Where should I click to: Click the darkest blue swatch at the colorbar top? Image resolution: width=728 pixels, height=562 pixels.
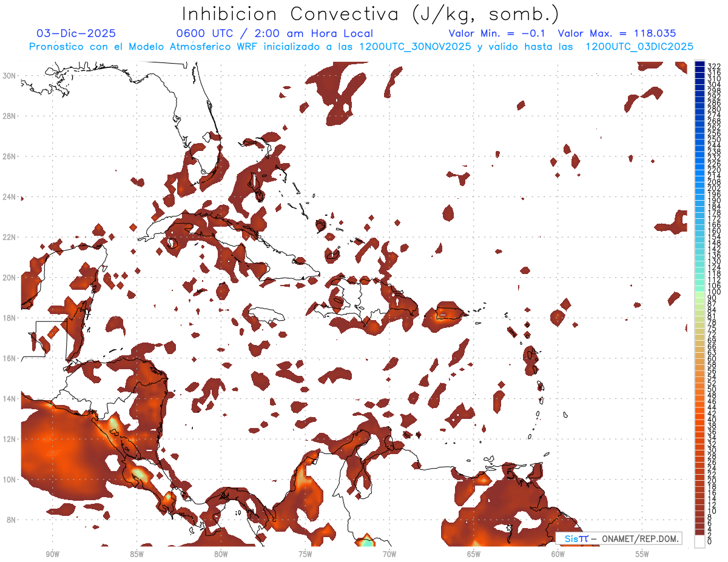(x=699, y=64)
